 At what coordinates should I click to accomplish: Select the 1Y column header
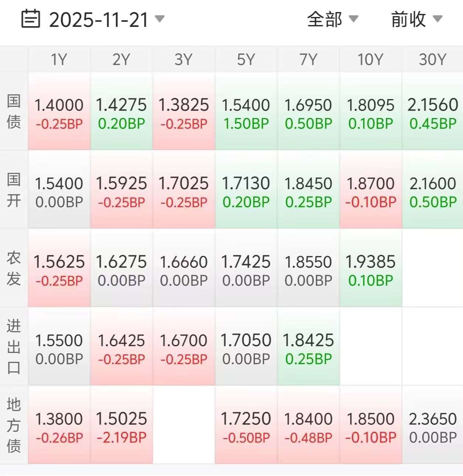click(x=59, y=59)
